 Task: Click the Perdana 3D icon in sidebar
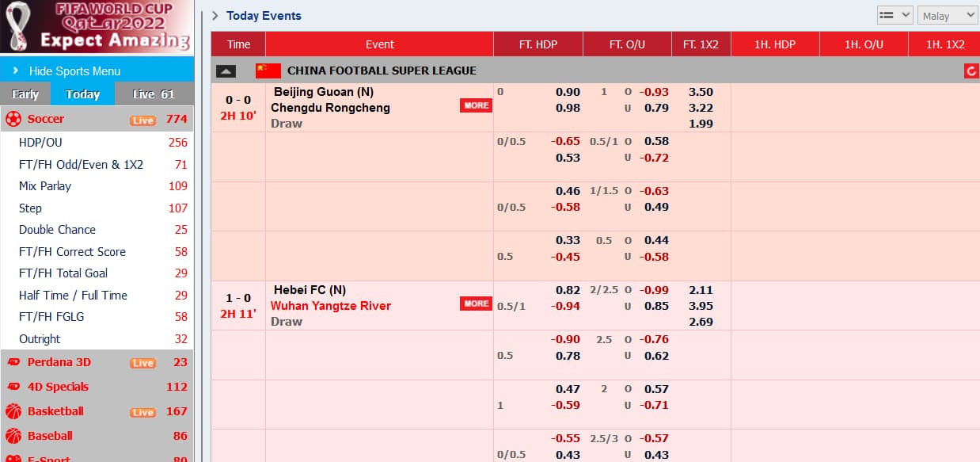point(13,362)
